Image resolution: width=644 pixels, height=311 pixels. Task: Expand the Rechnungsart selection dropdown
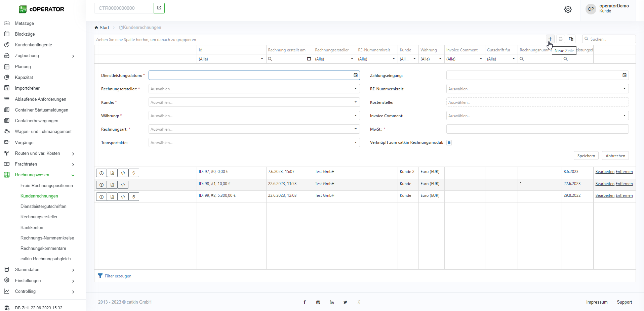[254, 129]
